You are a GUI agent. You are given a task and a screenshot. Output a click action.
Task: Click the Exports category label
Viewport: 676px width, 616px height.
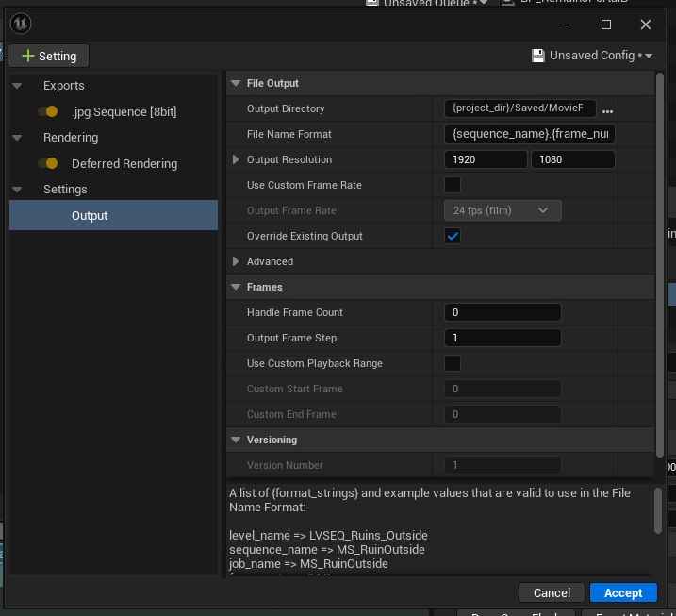pyautogui.click(x=64, y=86)
